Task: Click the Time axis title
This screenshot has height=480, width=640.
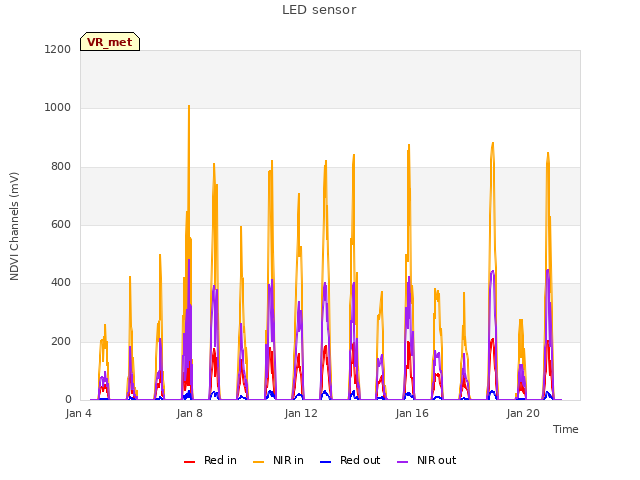Action: pyautogui.click(x=565, y=429)
